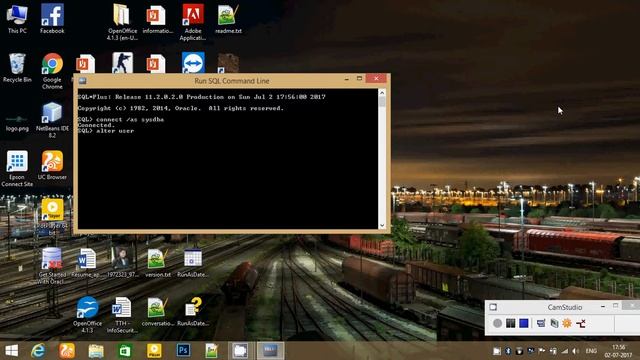Select the lower RunAsDate question-mark icon
This screenshot has height=360, width=640.
[x=193, y=311]
